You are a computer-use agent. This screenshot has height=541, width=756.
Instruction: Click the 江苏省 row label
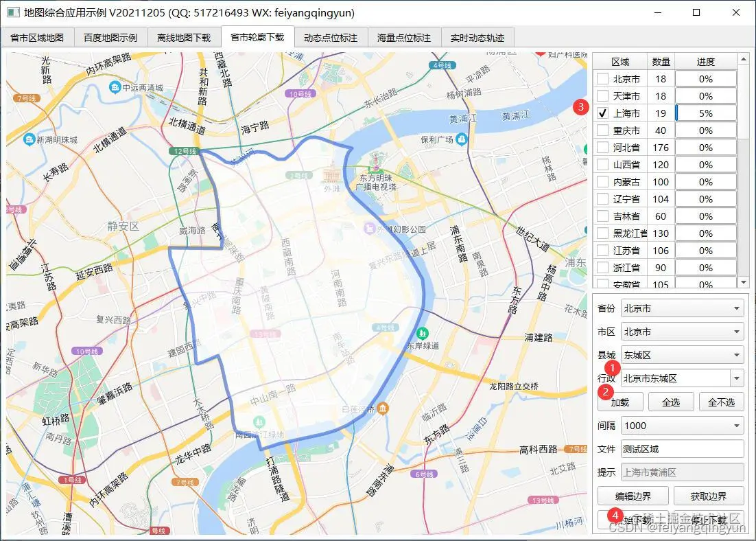[x=626, y=251]
